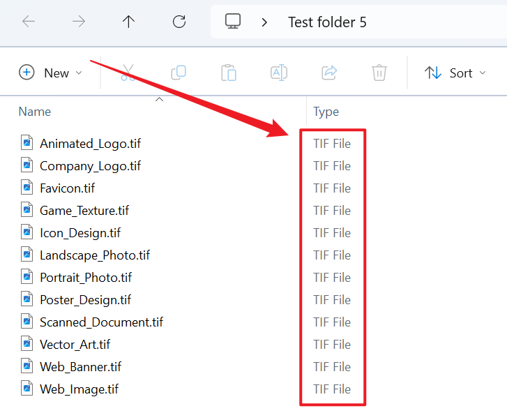This screenshot has height=420, width=507.
Task: Select the file Favicon.tif
Action: tap(67, 188)
